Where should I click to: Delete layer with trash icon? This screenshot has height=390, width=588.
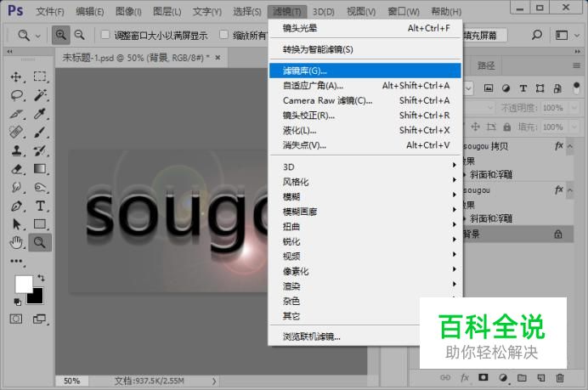(559, 377)
